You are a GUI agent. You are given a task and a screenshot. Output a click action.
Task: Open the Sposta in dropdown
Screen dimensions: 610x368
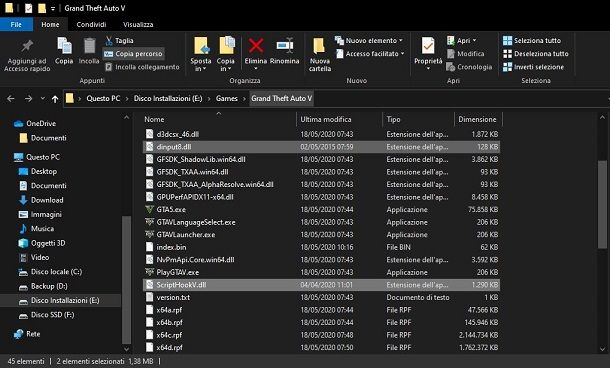pyautogui.click(x=201, y=65)
